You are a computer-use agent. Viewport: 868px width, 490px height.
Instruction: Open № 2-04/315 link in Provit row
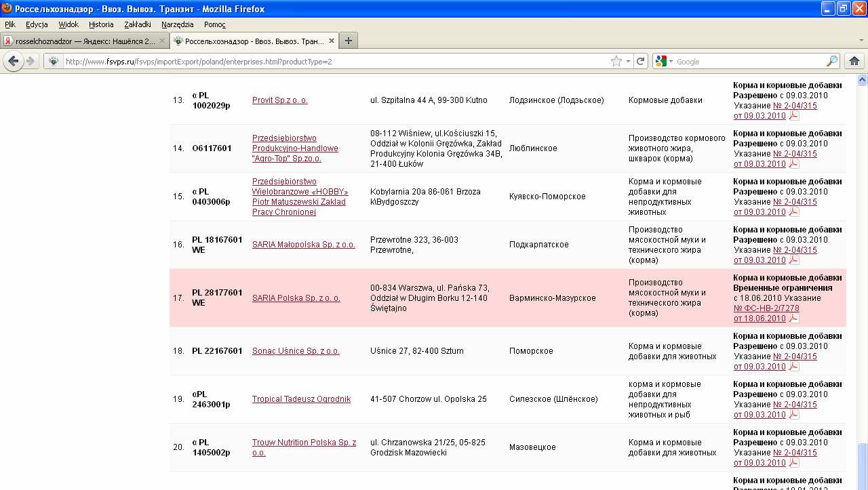[795, 106]
